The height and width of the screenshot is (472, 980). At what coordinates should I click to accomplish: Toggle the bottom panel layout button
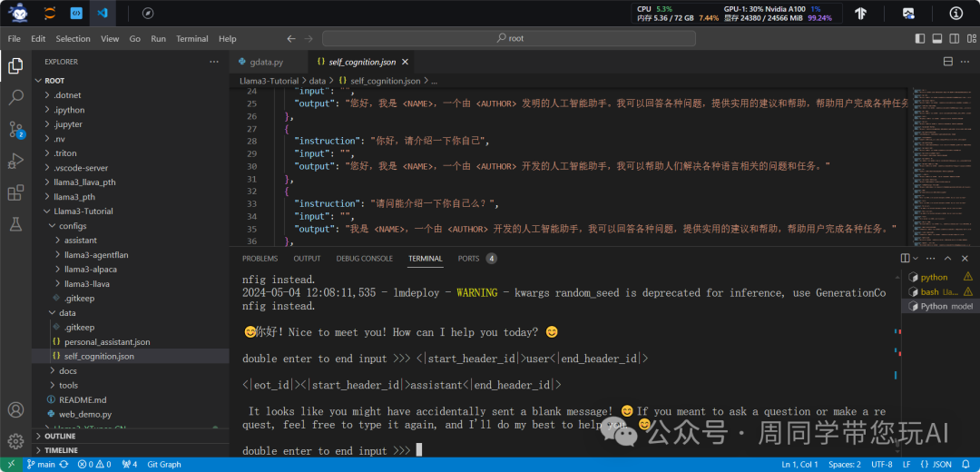(x=936, y=39)
